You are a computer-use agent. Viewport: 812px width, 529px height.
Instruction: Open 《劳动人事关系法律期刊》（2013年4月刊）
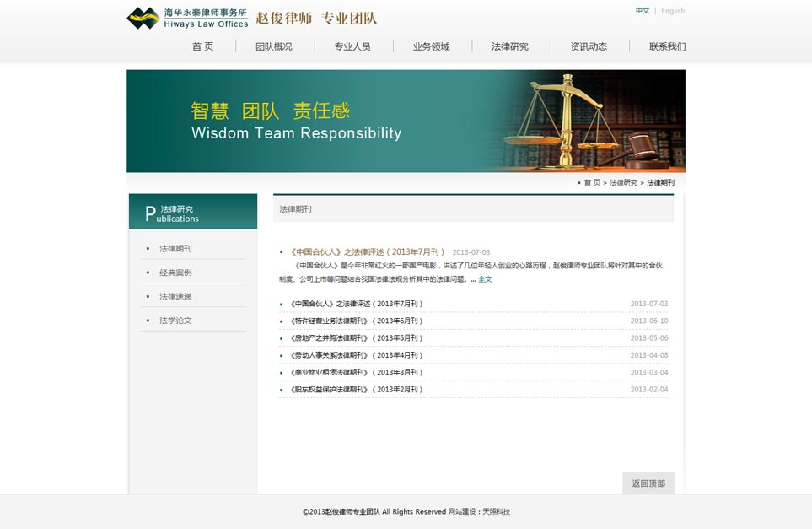[x=355, y=355]
